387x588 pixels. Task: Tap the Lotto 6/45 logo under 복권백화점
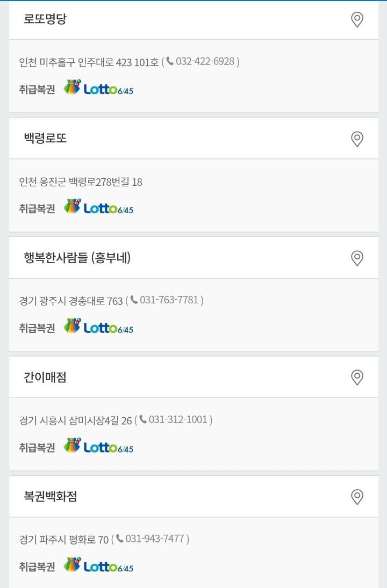coord(99,565)
